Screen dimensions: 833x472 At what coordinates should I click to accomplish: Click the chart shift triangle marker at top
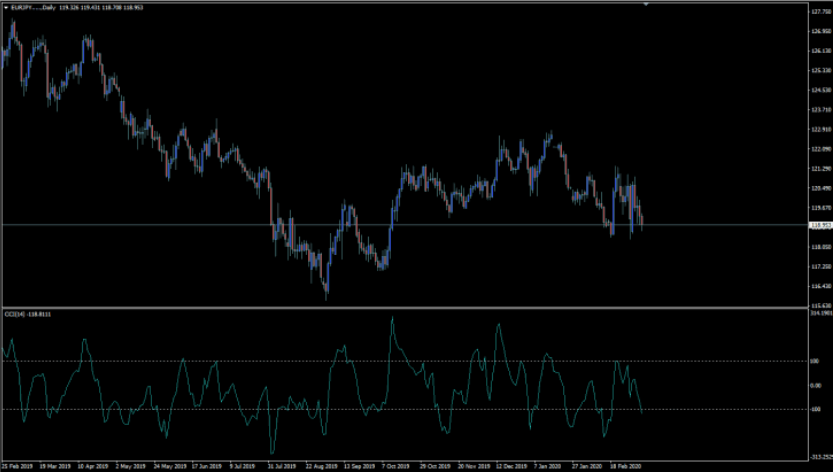[x=647, y=5]
